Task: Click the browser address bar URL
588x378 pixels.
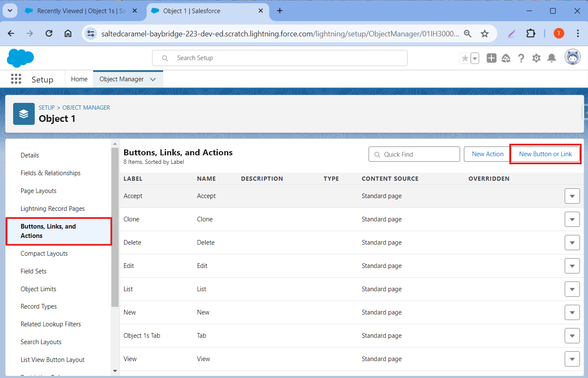Action: coord(280,34)
